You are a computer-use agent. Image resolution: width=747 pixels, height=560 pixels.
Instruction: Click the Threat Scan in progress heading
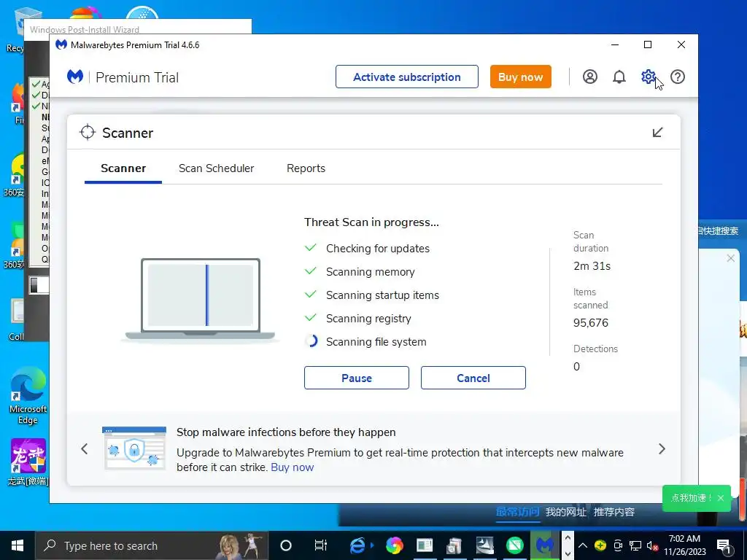click(x=371, y=222)
